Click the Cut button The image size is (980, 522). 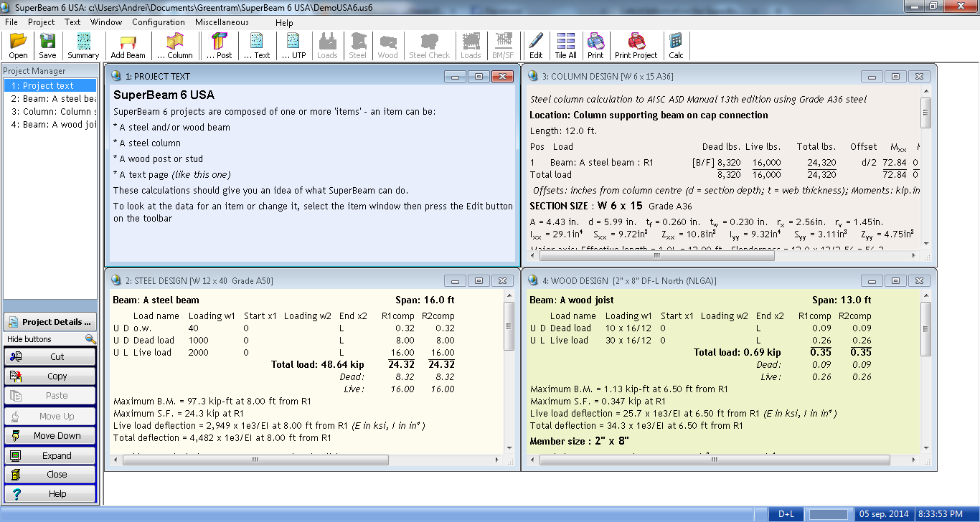50,356
